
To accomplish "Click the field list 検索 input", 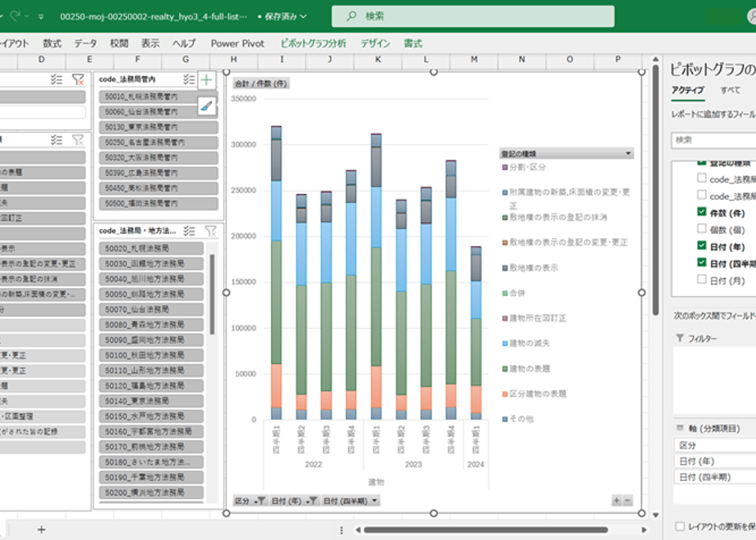I will point(713,140).
